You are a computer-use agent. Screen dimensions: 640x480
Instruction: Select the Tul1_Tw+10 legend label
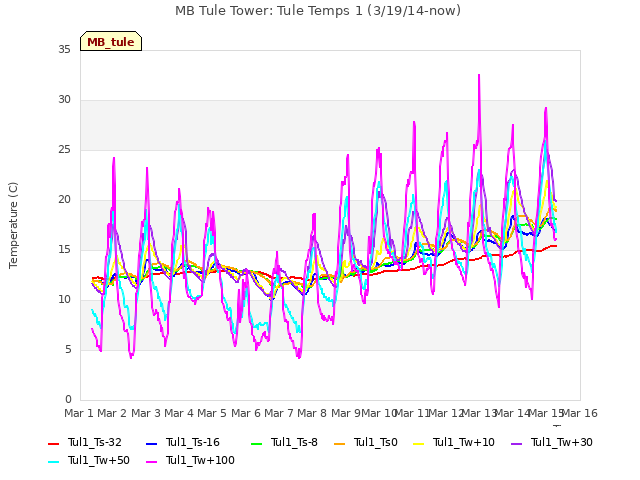[464, 442]
